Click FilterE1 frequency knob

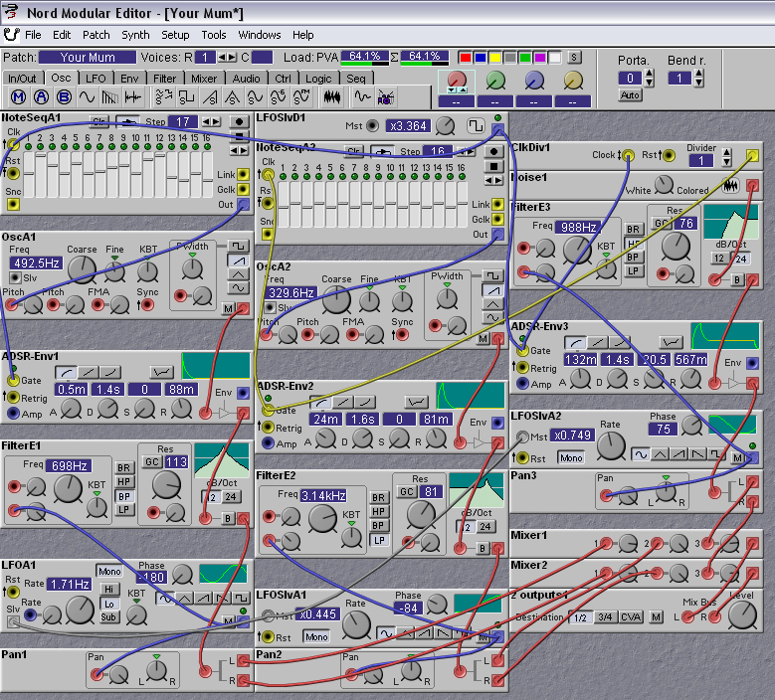pos(68,489)
